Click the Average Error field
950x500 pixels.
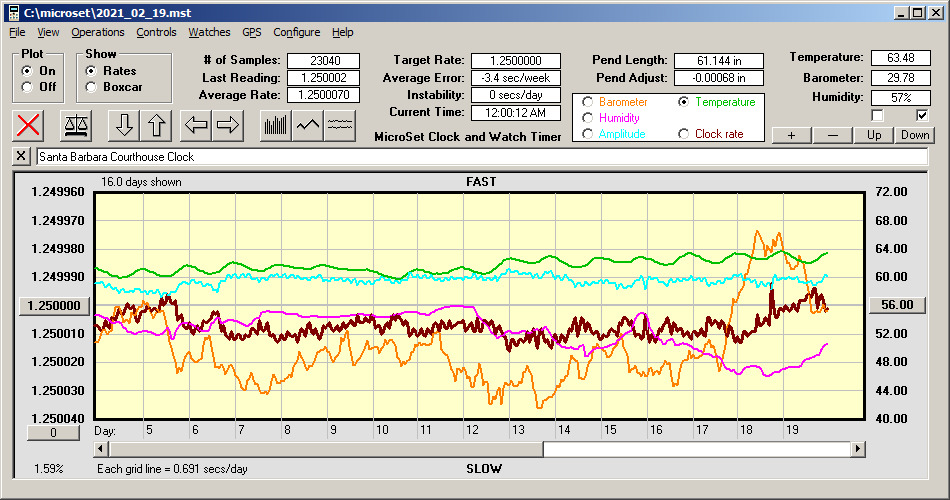coord(516,78)
